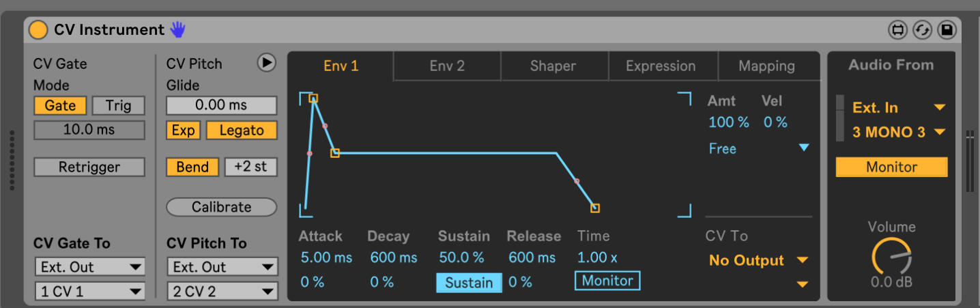
Task: Switch to the Env 2 tab
Action: pyautogui.click(x=447, y=66)
